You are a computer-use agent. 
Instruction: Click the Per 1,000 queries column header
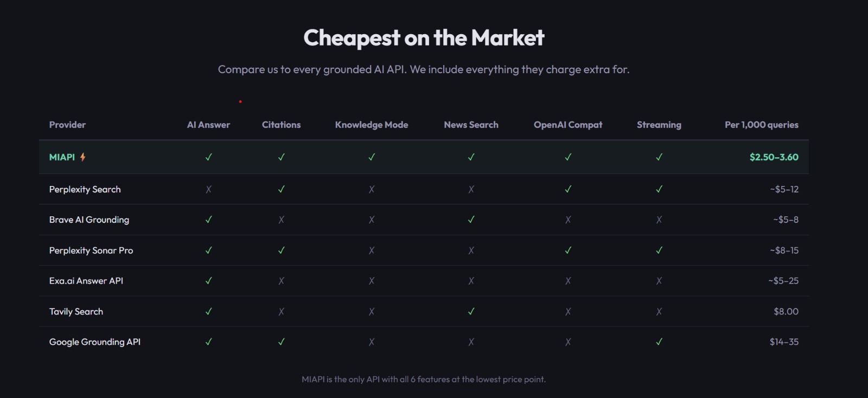click(x=761, y=125)
